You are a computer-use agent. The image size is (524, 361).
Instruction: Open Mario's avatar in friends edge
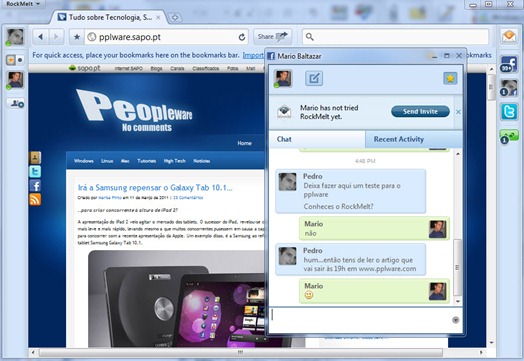15,80
